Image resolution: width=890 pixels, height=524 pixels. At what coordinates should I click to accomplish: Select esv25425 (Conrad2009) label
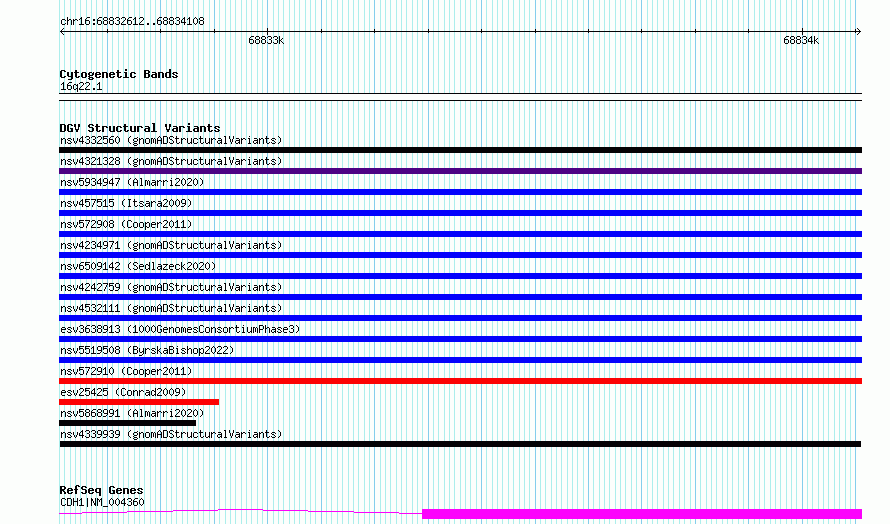(x=123, y=392)
